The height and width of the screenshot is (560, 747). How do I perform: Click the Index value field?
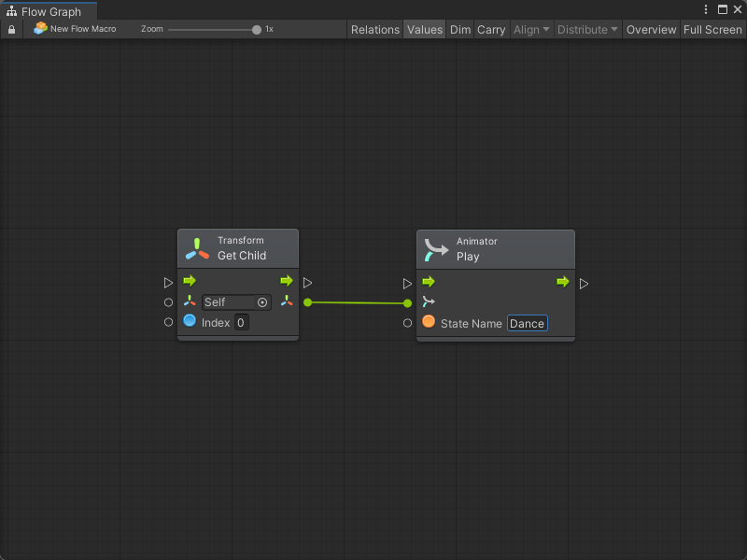click(241, 322)
